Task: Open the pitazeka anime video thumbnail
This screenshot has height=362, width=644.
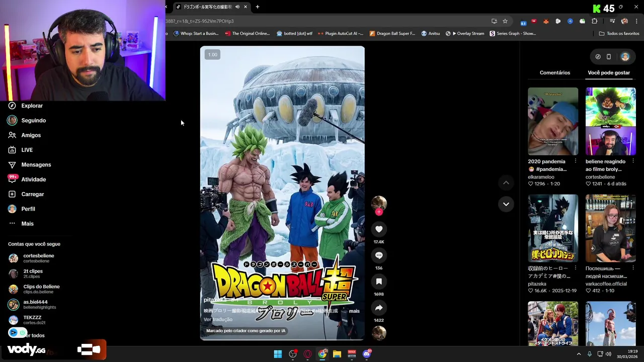Action: (553, 228)
